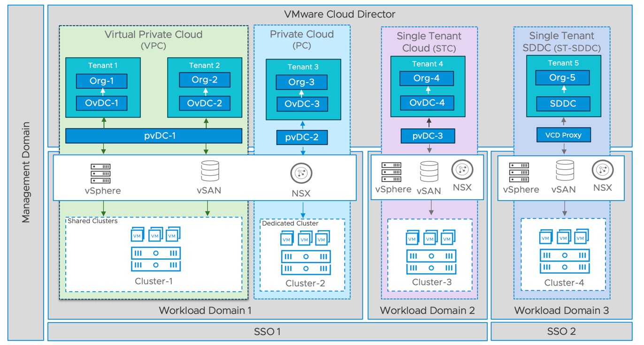Click the leftmost VM icon in Cluster-3
644x345 pixels.
(x=414, y=238)
